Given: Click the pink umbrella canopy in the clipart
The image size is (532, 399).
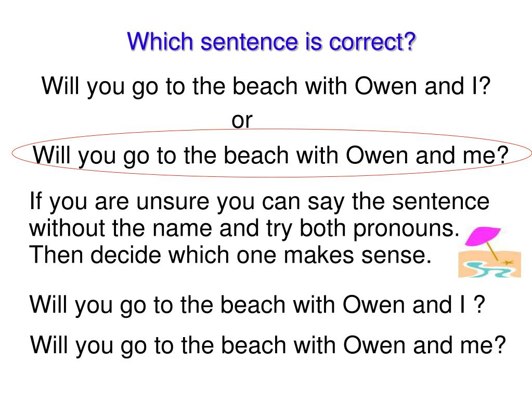Looking at the screenshot, I should point(482,237).
